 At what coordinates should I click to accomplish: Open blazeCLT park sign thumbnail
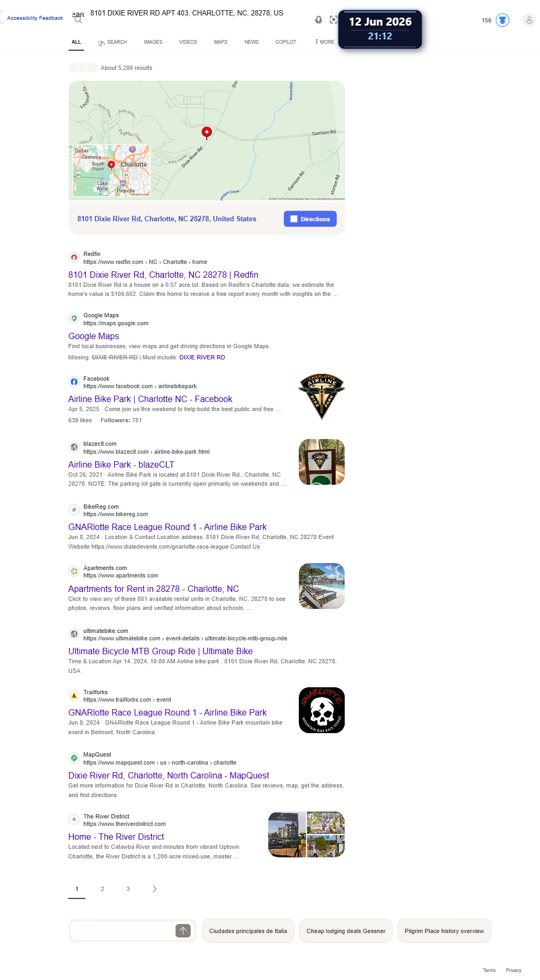click(x=322, y=462)
